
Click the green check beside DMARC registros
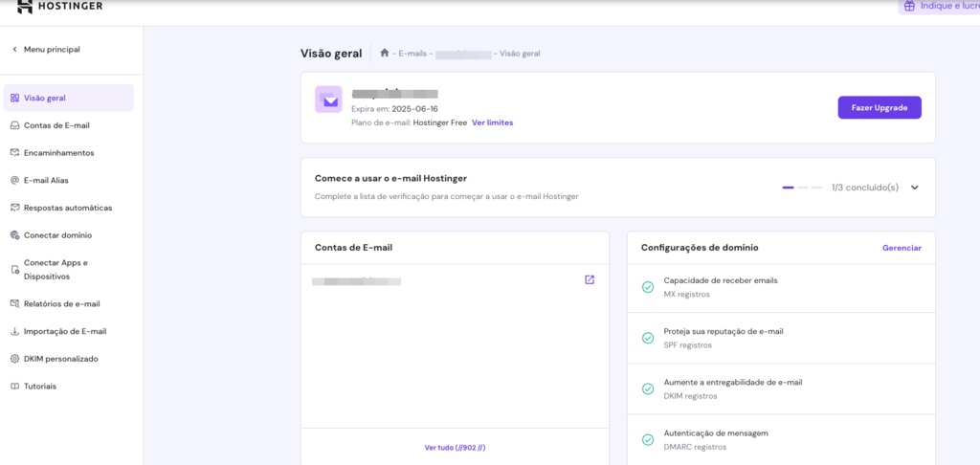(x=648, y=440)
